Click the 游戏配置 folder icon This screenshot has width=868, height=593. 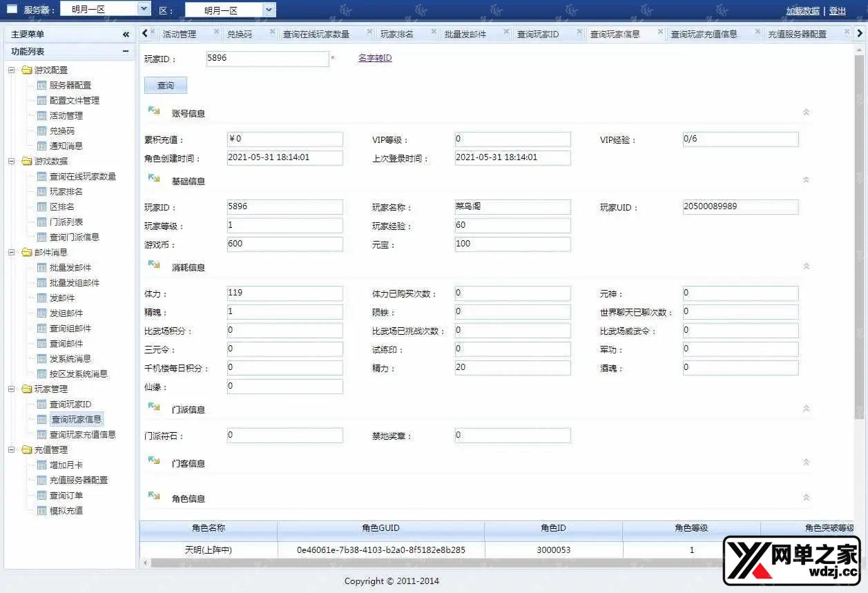[x=27, y=70]
